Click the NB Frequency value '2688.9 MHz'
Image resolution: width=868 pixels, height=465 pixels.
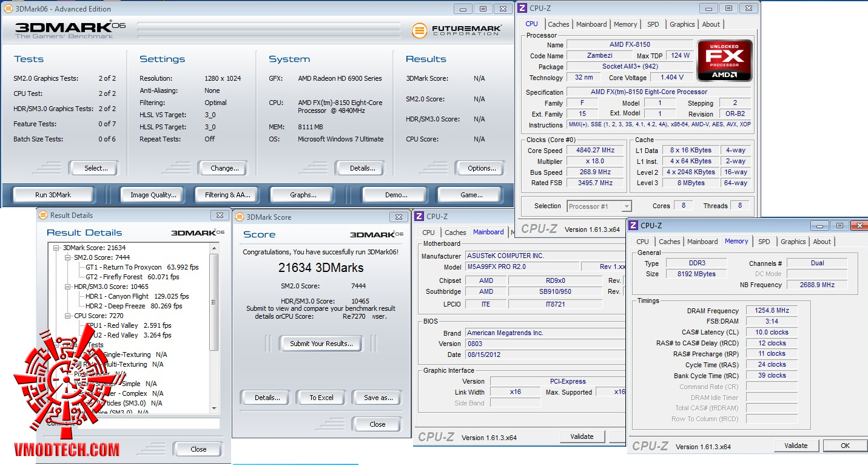tap(817, 285)
